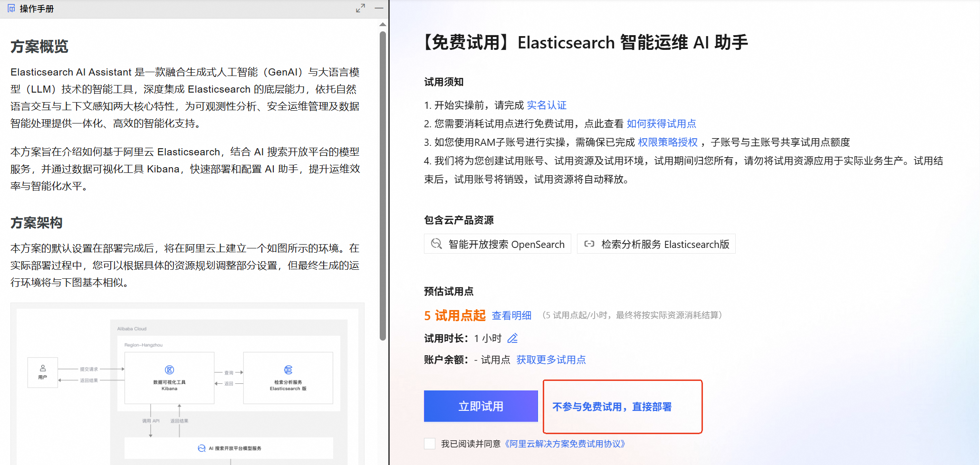
Task: Click the 操作手册 panel title text
Action: (37, 9)
